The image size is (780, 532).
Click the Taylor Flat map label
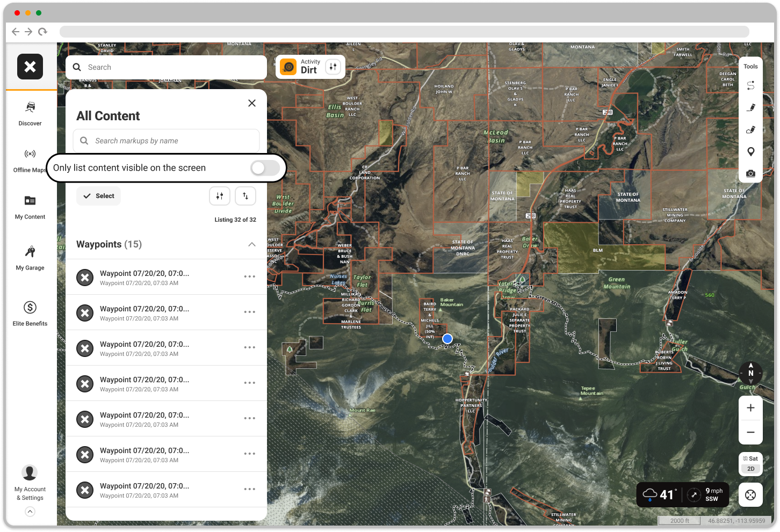coord(362,281)
